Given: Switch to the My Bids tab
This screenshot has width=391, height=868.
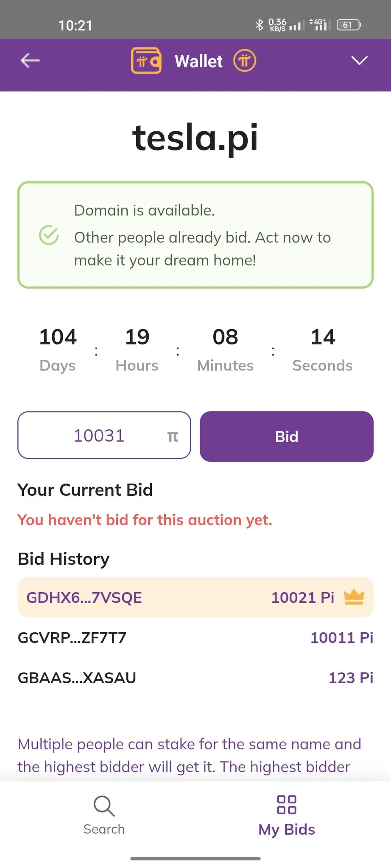Looking at the screenshot, I should click(287, 815).
